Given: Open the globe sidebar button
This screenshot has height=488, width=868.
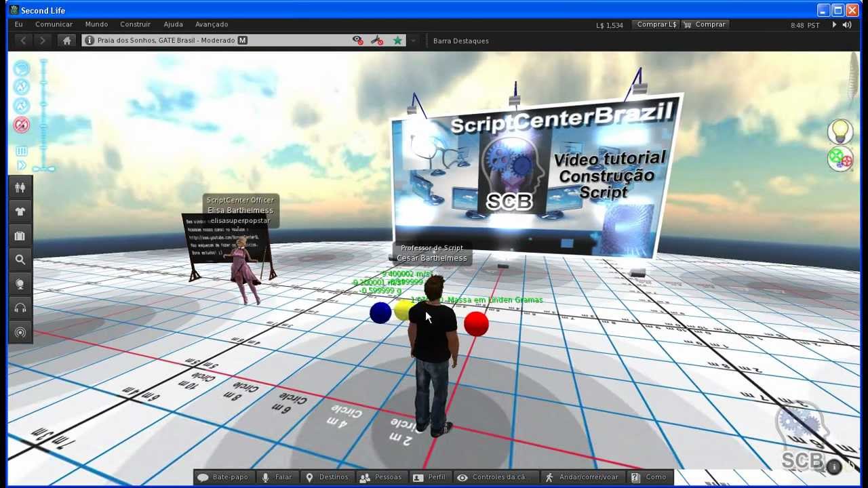Looking at the screenshot, I should 20,284.
